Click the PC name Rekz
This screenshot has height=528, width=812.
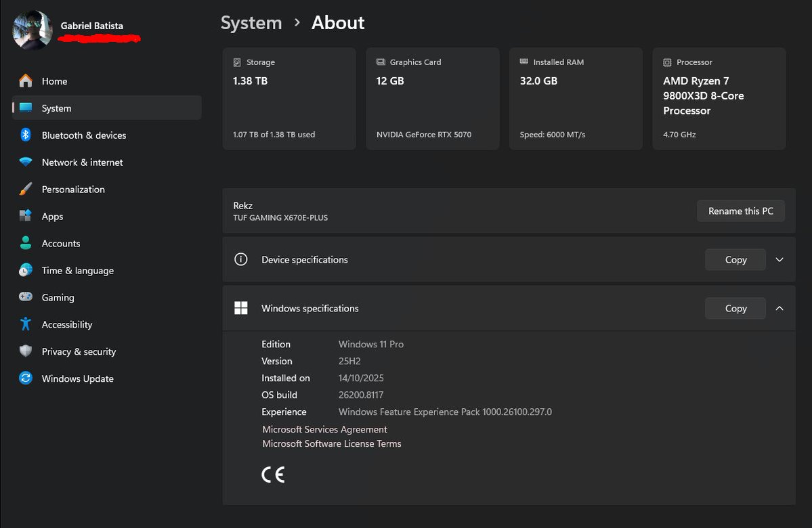point(243,206)
